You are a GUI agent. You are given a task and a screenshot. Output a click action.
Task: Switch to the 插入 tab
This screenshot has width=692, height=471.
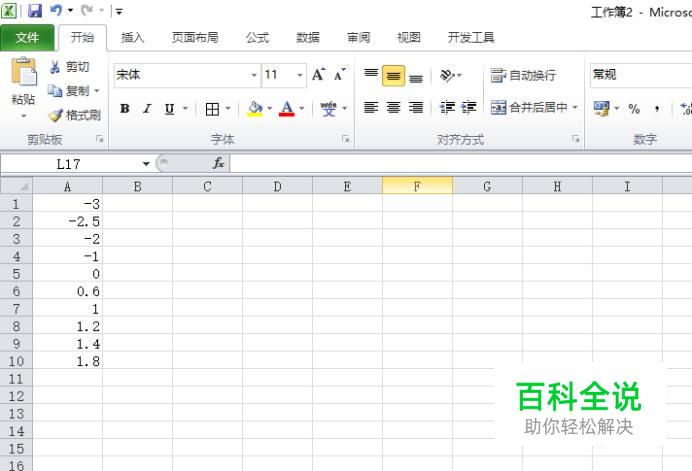tap(132, 38)
